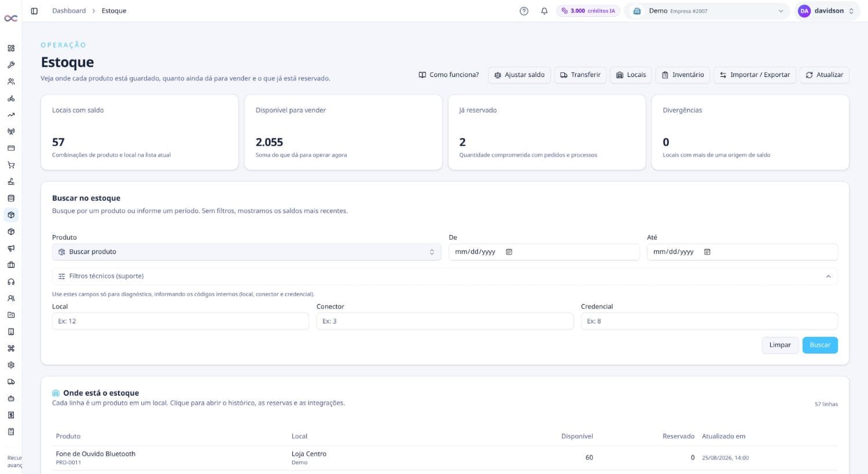Open the trending arrow chart icon in sidebar
The height and width of the screenshot is (474, 868).
(11, 115)
